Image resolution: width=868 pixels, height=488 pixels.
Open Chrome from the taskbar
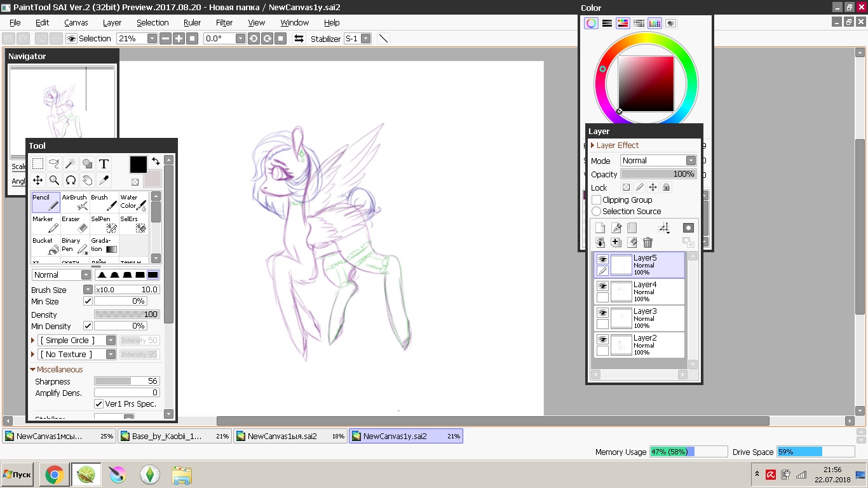tap(54, 475)
